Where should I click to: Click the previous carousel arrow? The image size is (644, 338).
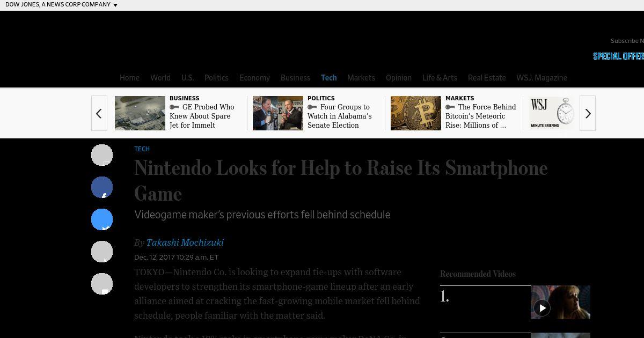tap(99, 113)
